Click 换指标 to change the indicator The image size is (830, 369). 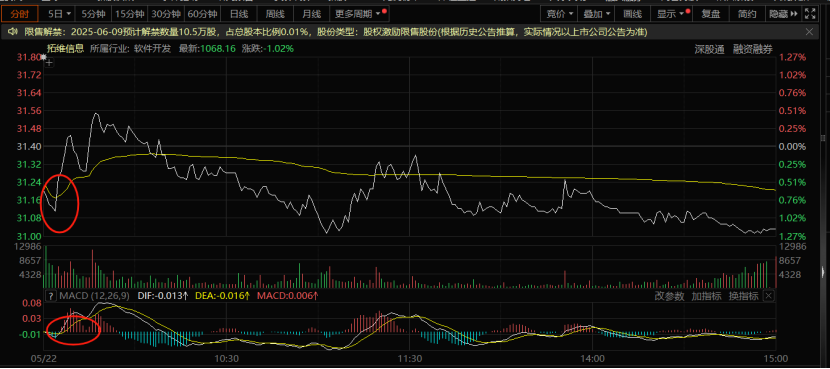pos(743,296)
